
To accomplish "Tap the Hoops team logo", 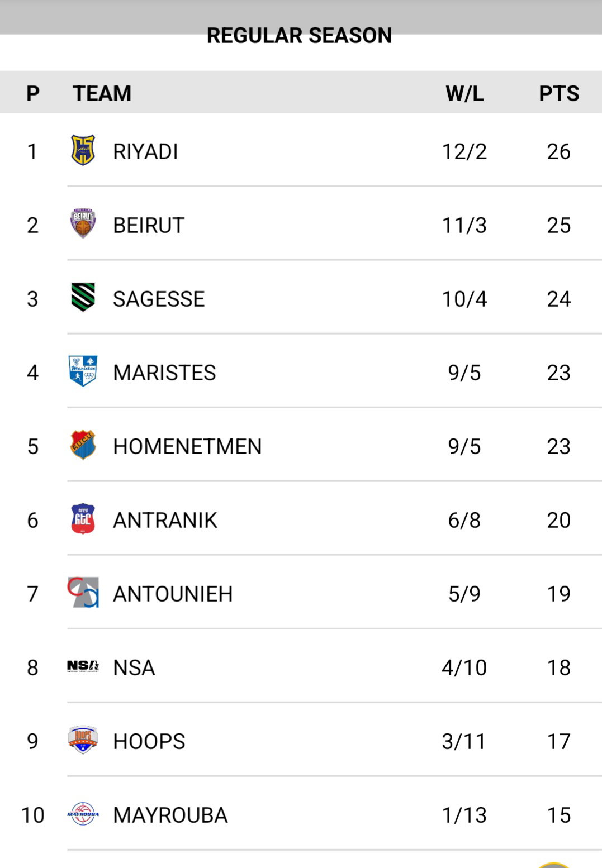I will pos(83,740).
